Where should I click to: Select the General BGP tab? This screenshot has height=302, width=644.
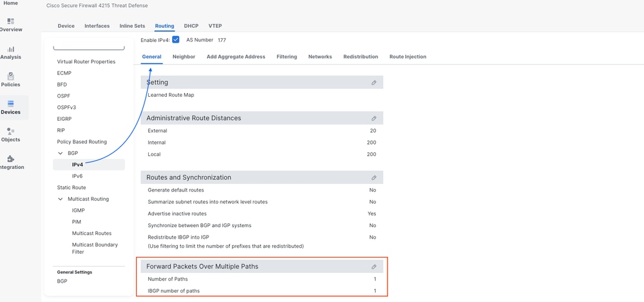pos(151,57)
